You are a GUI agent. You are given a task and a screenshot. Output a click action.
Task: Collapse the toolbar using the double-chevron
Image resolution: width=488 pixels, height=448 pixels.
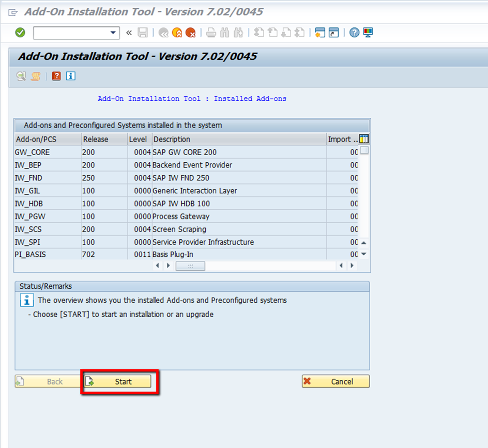(129, 33)
